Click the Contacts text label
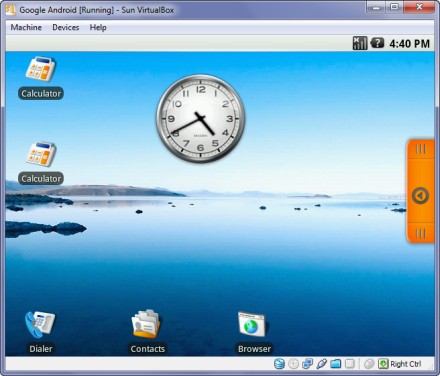Viewport: 440px width, 376px height. coord(147,349)
